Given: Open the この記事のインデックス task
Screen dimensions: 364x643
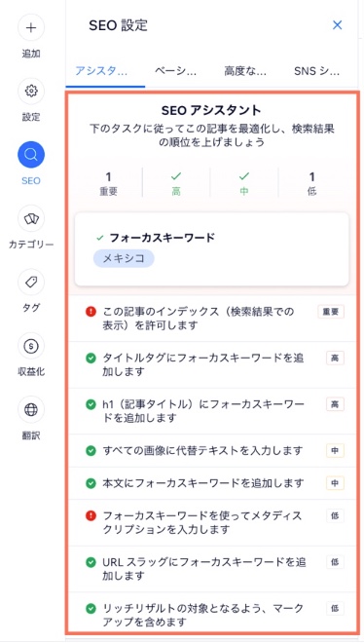Looking at the screenshot, I should coord(212,319).
